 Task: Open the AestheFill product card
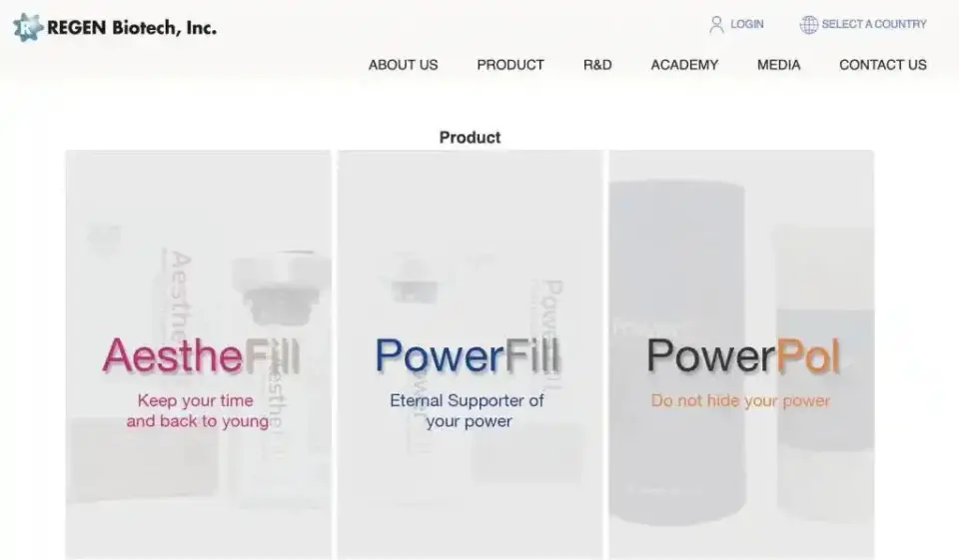coord(198,354)
